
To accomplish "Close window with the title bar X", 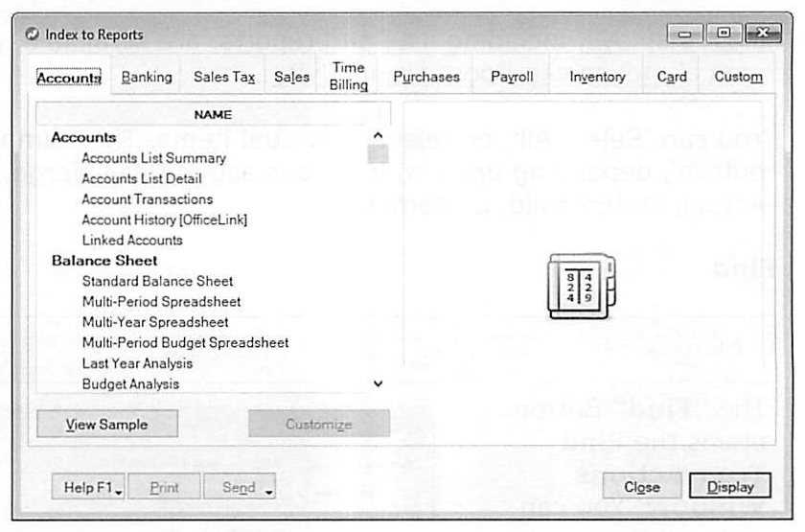I will 763,33.
